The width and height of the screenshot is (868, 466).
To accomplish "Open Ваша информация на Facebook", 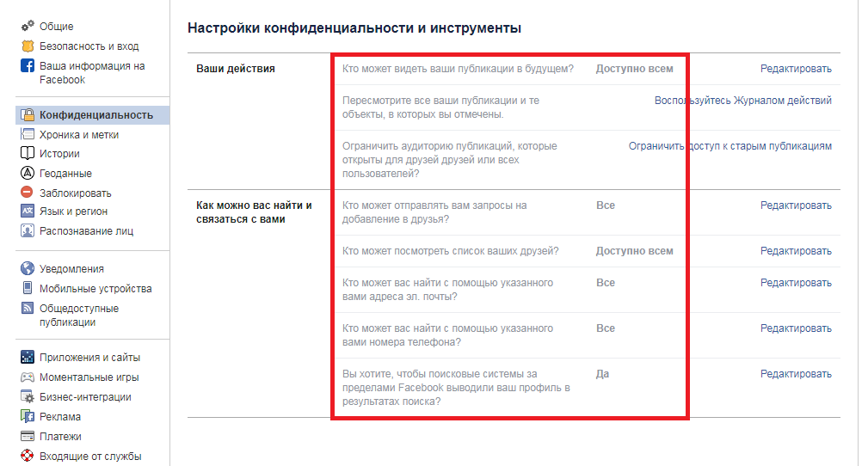I will pos(92,72).
